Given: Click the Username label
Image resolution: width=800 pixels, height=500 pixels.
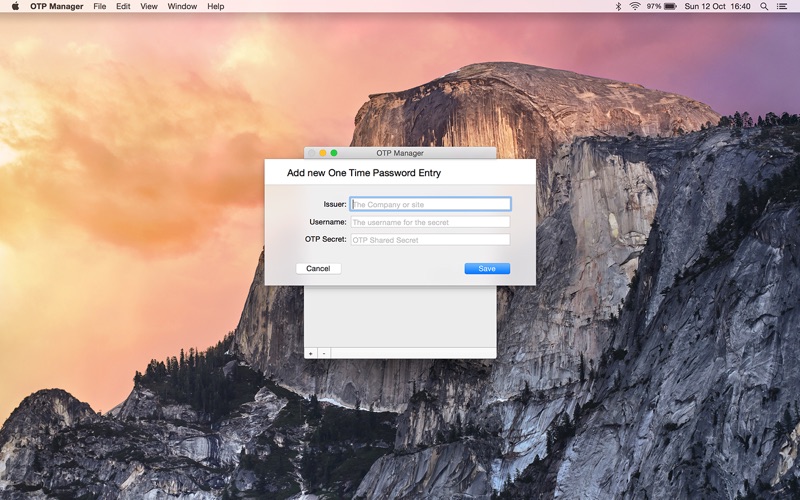Looking at the screenshot, I should click(328, 222).
